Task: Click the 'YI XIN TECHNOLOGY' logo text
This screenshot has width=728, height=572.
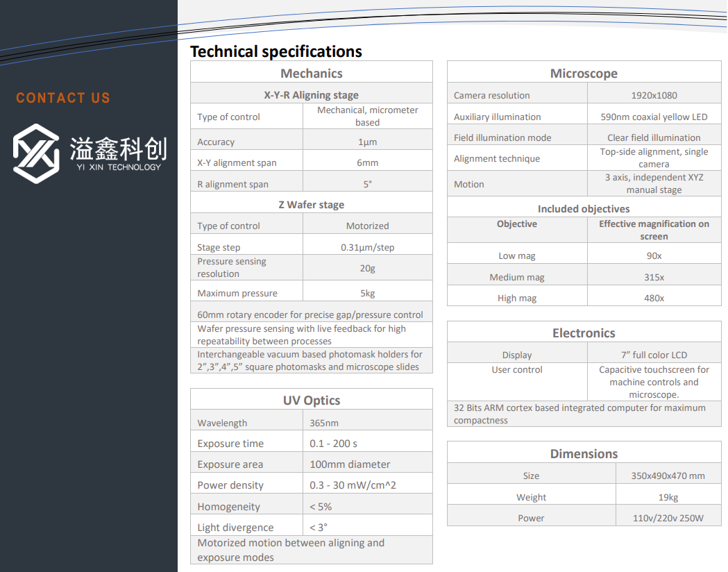Action: pos(119,167)
